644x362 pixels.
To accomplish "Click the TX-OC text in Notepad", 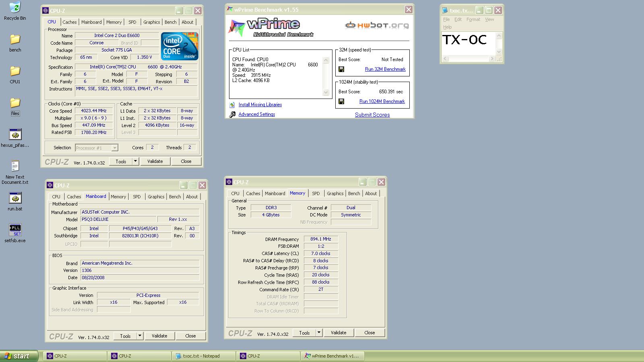I will 464,39.
